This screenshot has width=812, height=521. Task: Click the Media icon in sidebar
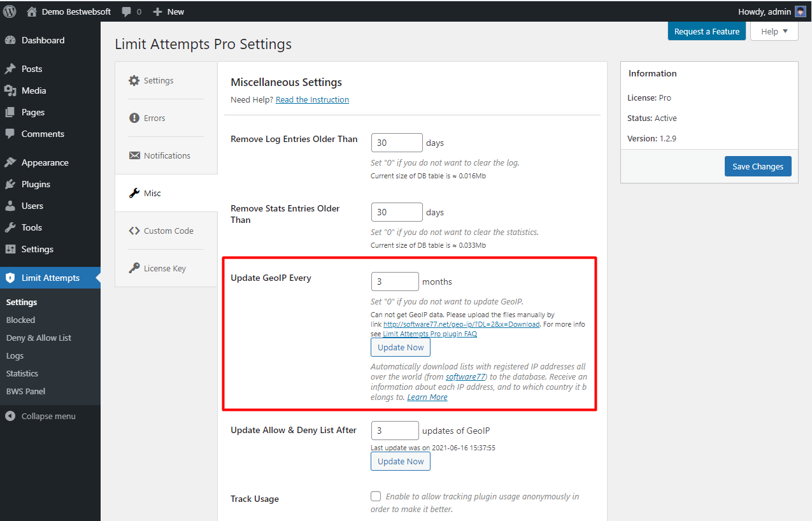[10, 90]
